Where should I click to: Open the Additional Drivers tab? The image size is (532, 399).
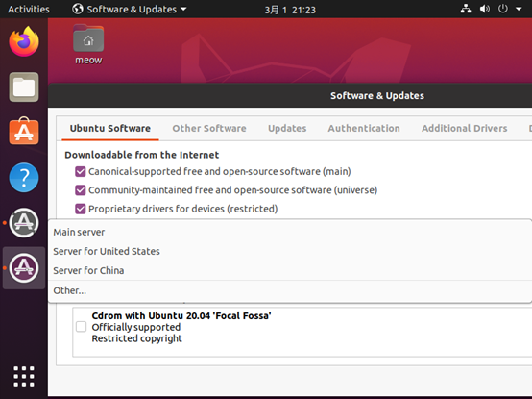tap(465, 129)
